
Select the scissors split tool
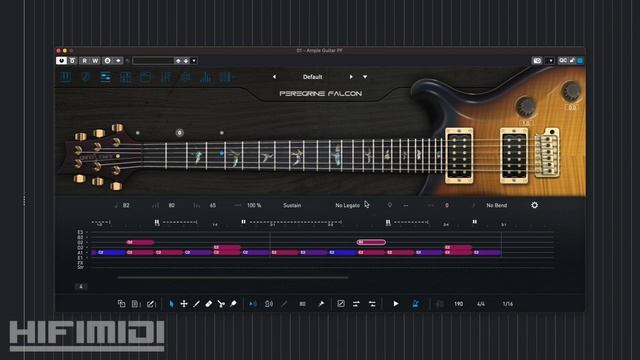pos(221,304)
